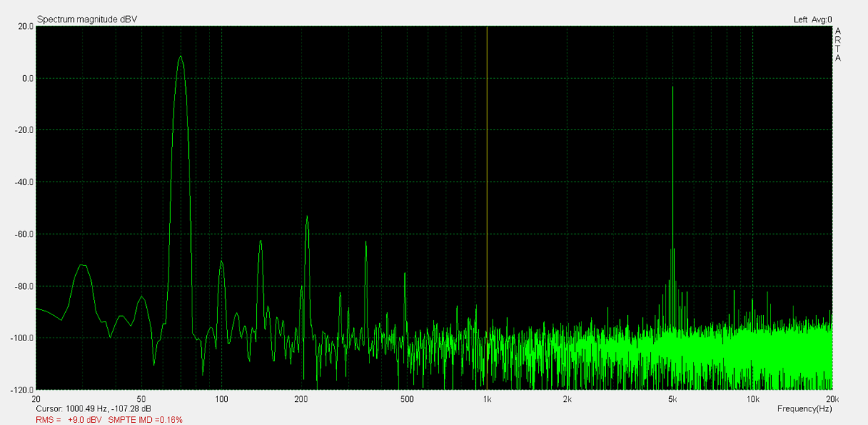Click the harmonic peak near 140 Hz
This screenshot has width=868, height=425.
click(x=260, y=243)
